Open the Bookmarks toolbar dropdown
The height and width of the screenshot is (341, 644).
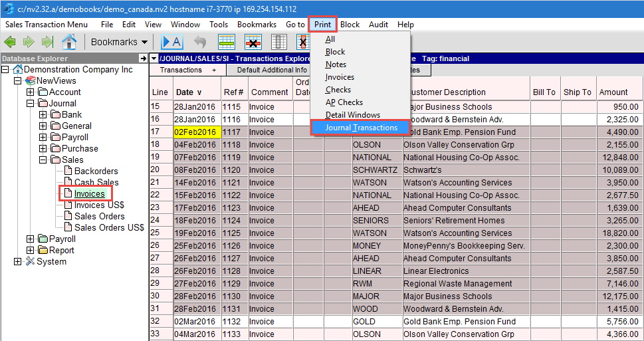119,42
